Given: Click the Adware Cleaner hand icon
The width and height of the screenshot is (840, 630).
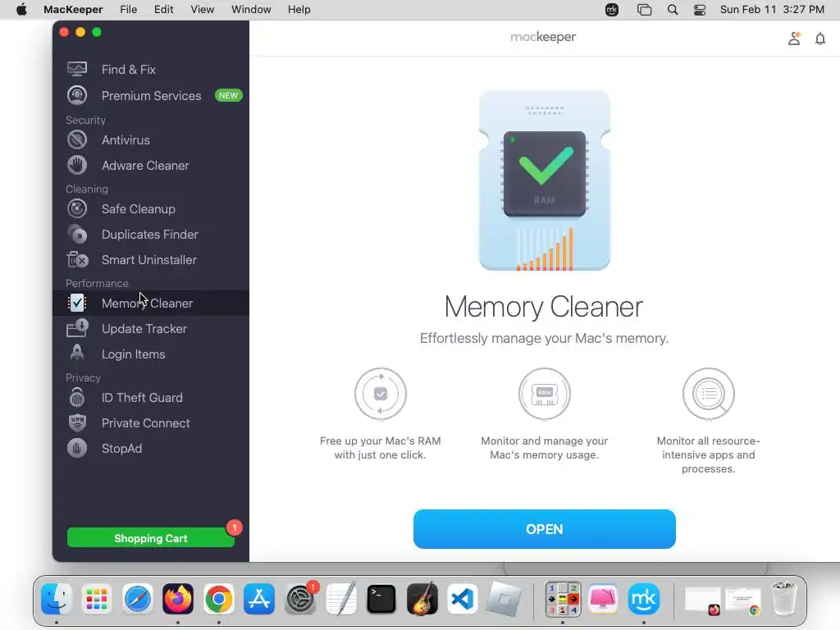Looking at the screenshot, I should click(77, 165).
